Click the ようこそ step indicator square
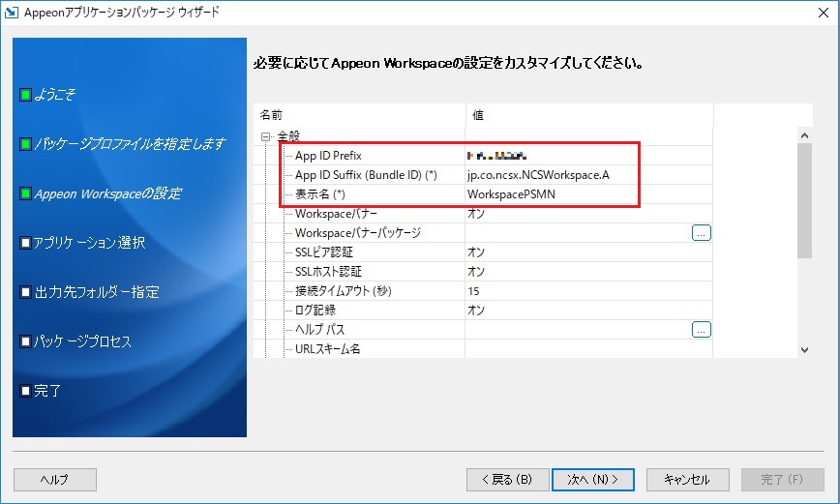This screenshot has width=840, height=504. [x=25, y=95]
